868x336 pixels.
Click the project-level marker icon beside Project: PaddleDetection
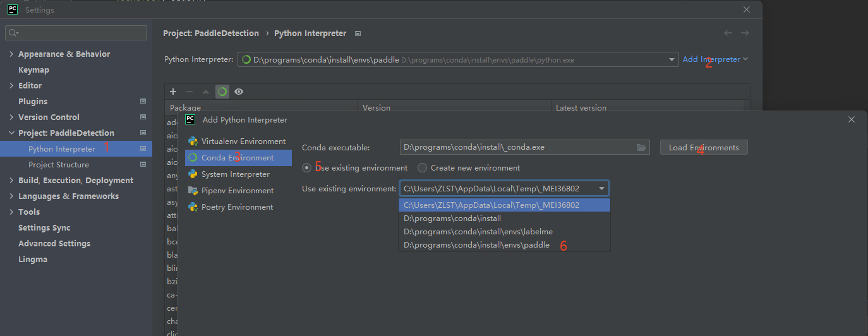pos(143,133)
